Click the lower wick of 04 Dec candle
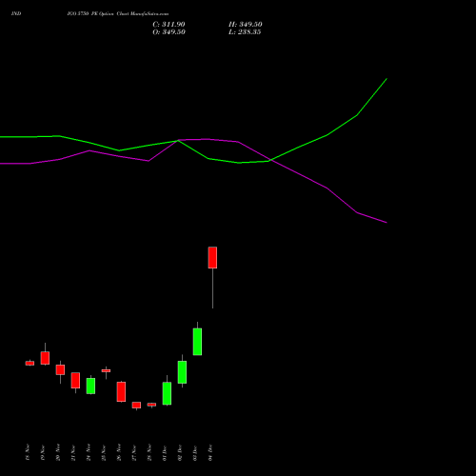Image resolution: width=476 pixels, height=476 pixels. [x=212, y=288]
